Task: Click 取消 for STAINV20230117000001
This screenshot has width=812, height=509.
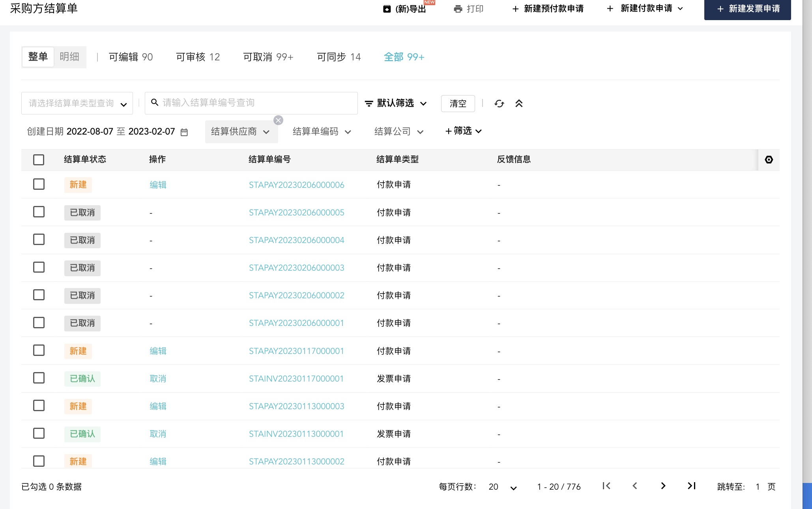Action: [x=158, y=378]
